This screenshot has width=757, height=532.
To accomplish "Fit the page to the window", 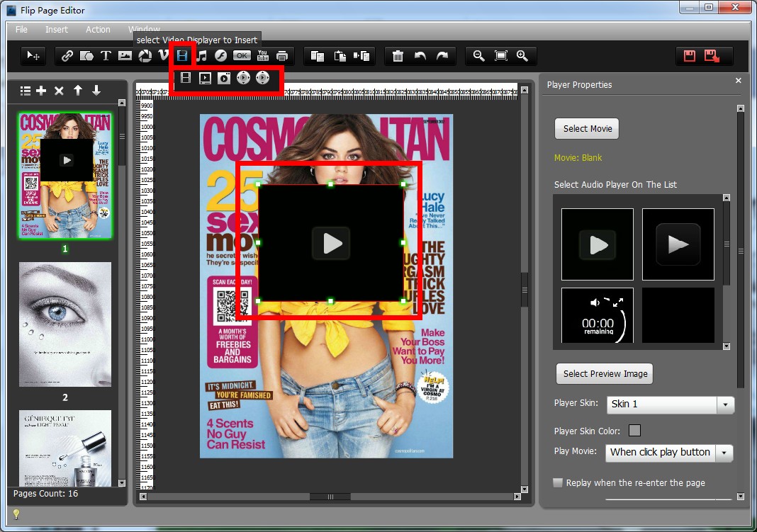I will [x=501, y=56].
